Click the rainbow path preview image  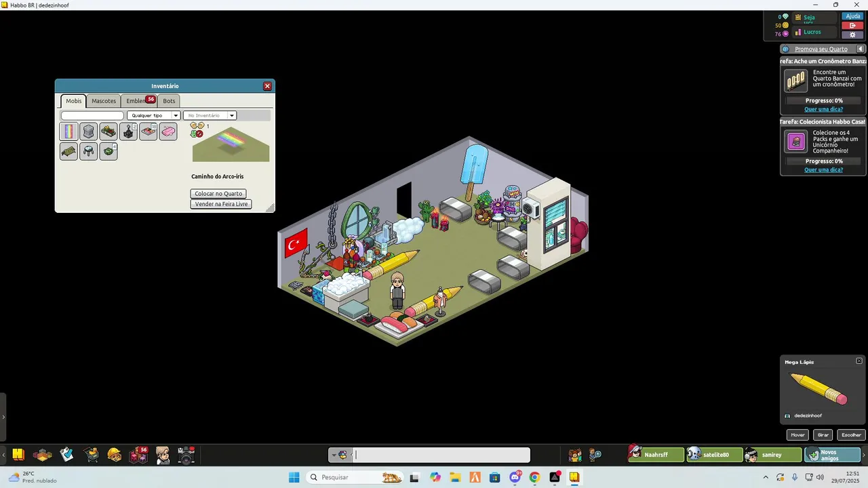(231, 144)
